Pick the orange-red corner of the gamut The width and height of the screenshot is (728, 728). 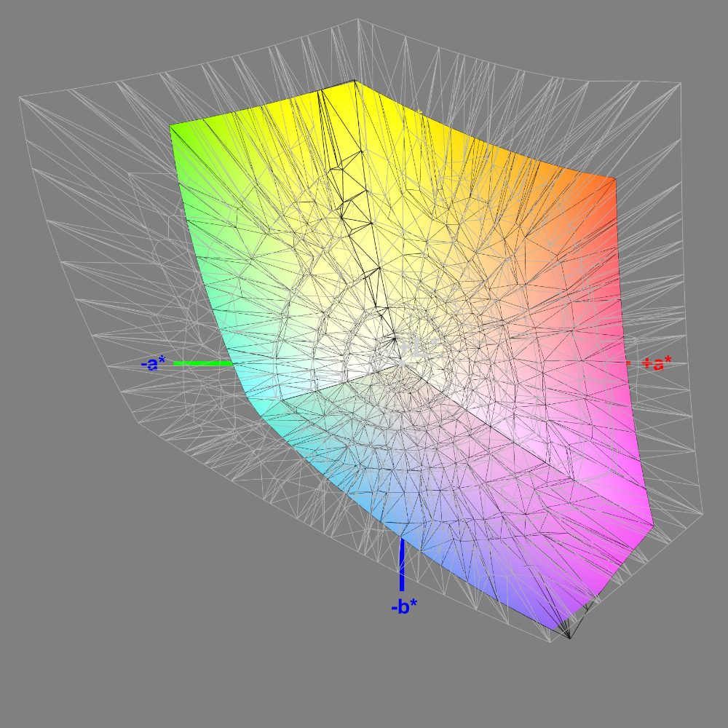[606, 189]
